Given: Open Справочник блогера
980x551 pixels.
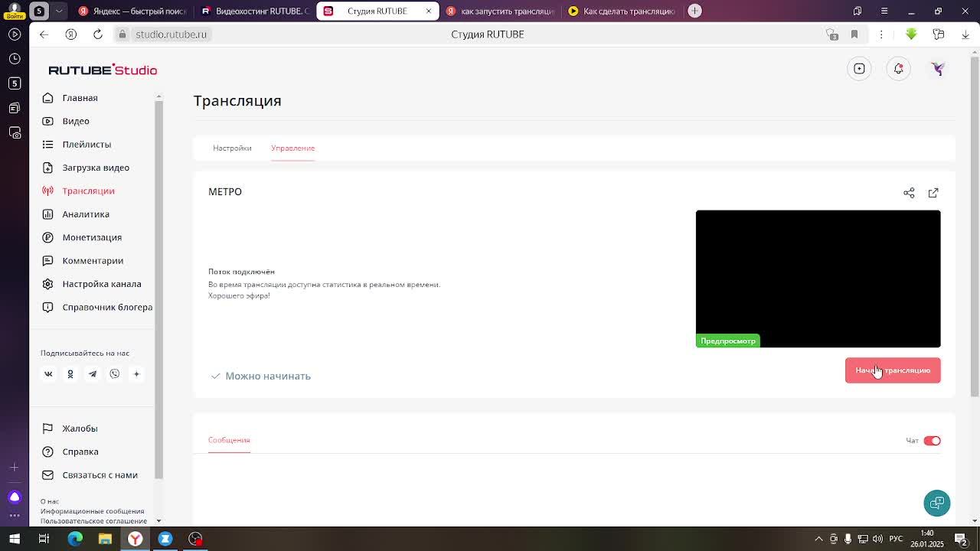Looking at the screenshot, I should [107, 307].
